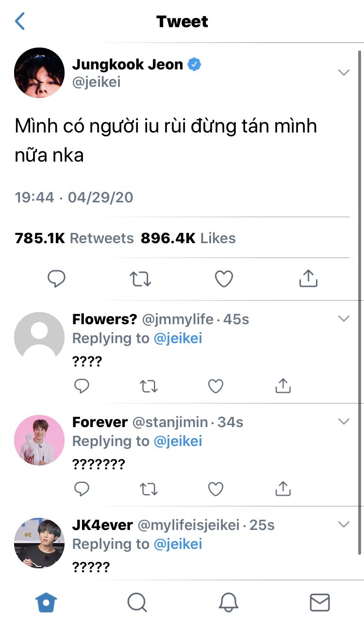The width and height of the screenshot is (364, 628).
Task: Share the main tweet
Action: point(308,279)
